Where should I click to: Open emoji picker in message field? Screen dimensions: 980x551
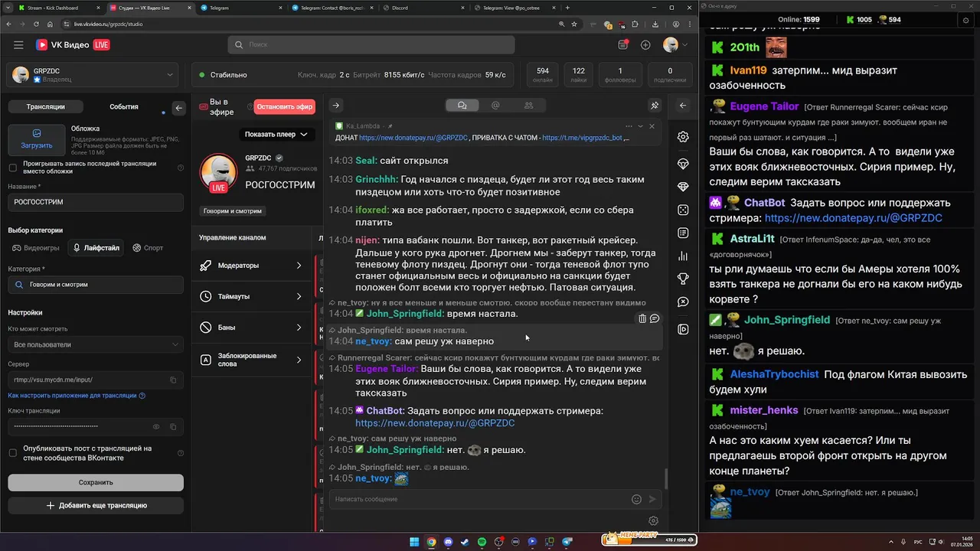[x=636, y=499]
